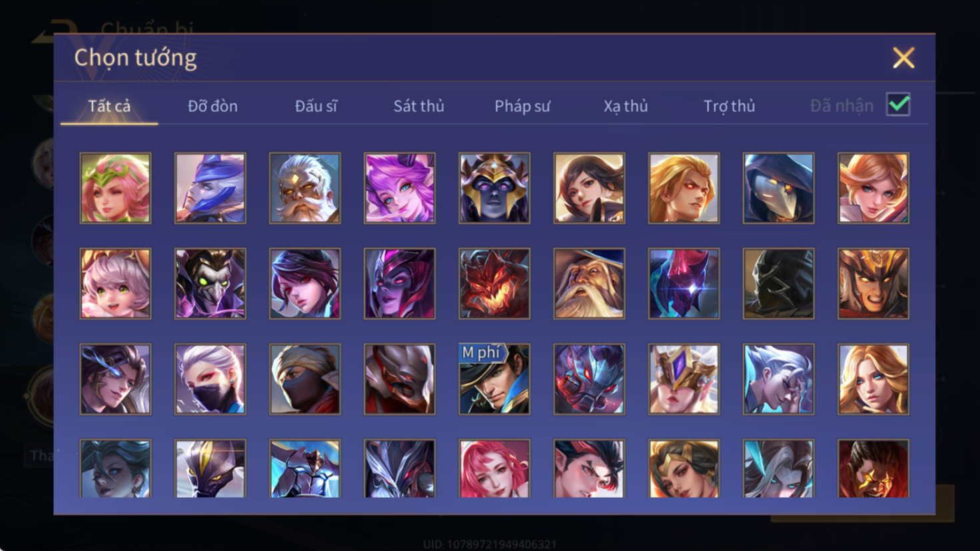Switch to the 'Đỡ đòn' tab
Image resolution: width=980 pixels, height=551 pixels.
(x=213, y=106)
